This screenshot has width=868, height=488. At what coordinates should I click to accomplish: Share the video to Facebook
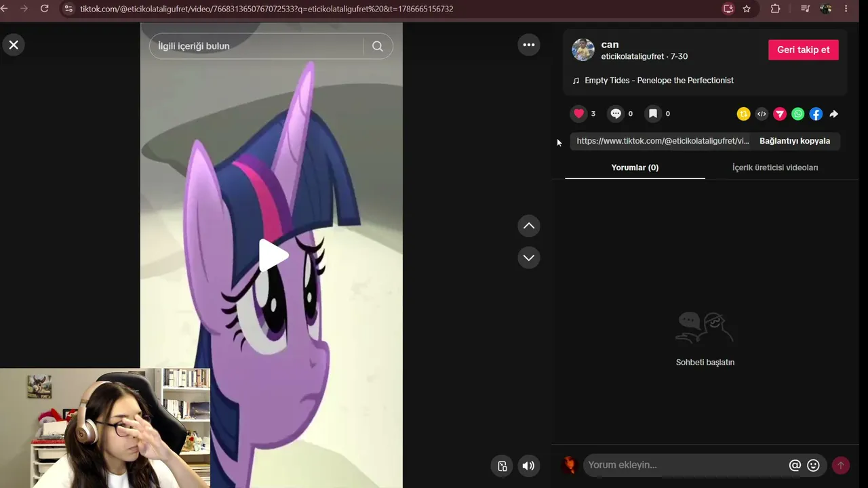[816, 114]
